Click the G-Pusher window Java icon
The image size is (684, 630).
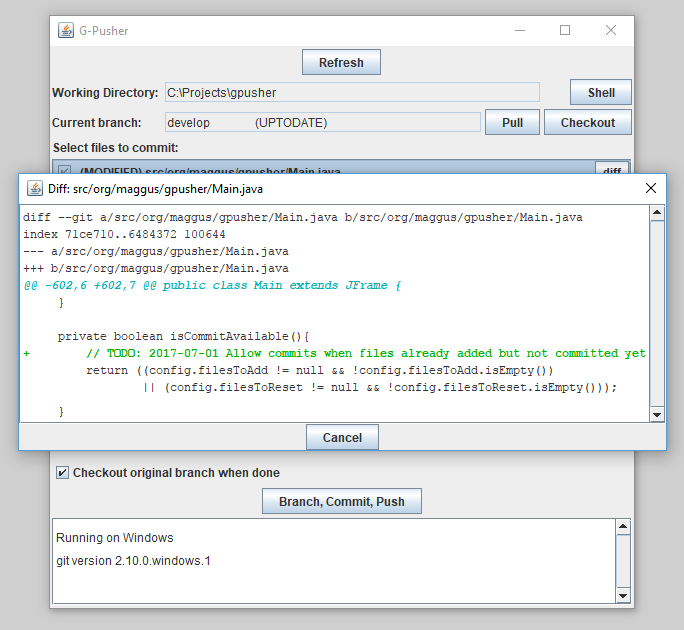(65, 30)
